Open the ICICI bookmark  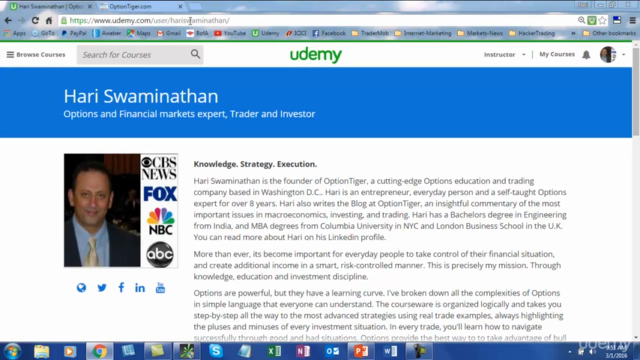click(x=296, y=33)
